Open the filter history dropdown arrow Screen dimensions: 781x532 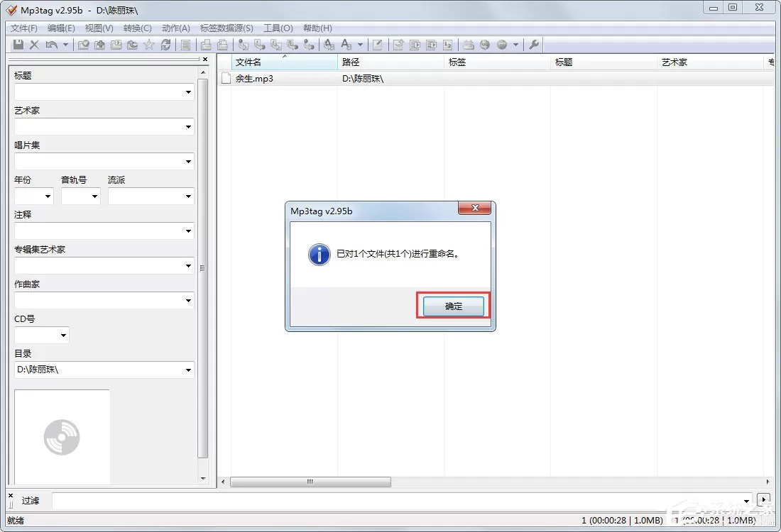[x=747, y=501]
